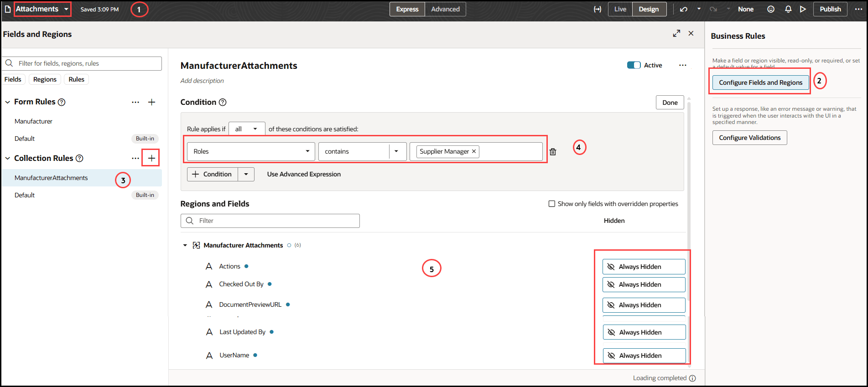Open the 'contains' operator dropdown
Viewport: 868px width, 387px height.
[x=396, y=151]
